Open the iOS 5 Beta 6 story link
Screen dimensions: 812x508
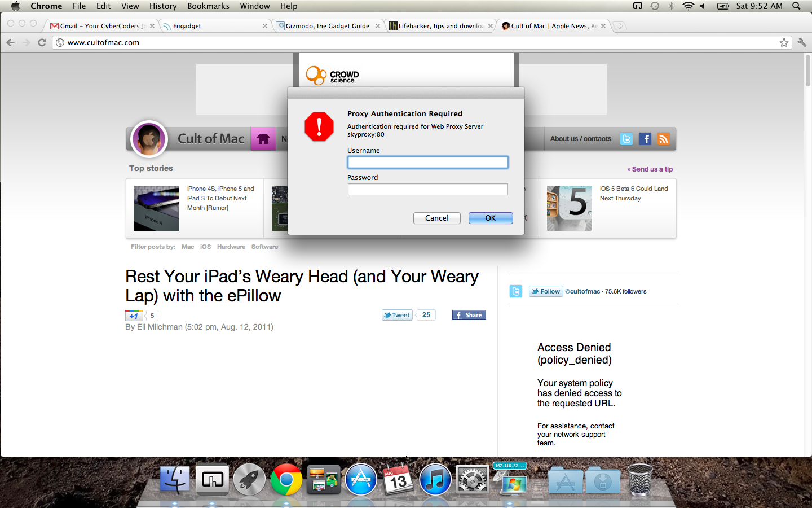tap(634, 194)
